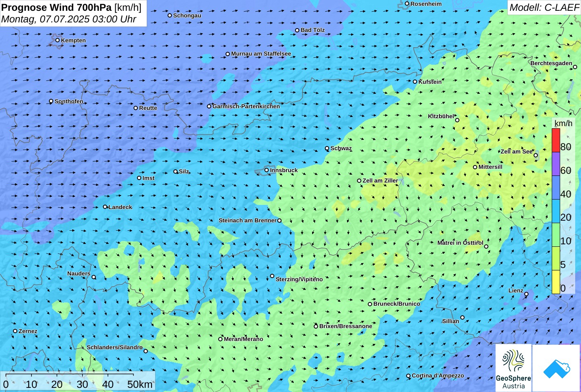Screen dimensions: 581x392
Task: Click the GeoSphere Austria logo
Action: coord(513,368)
